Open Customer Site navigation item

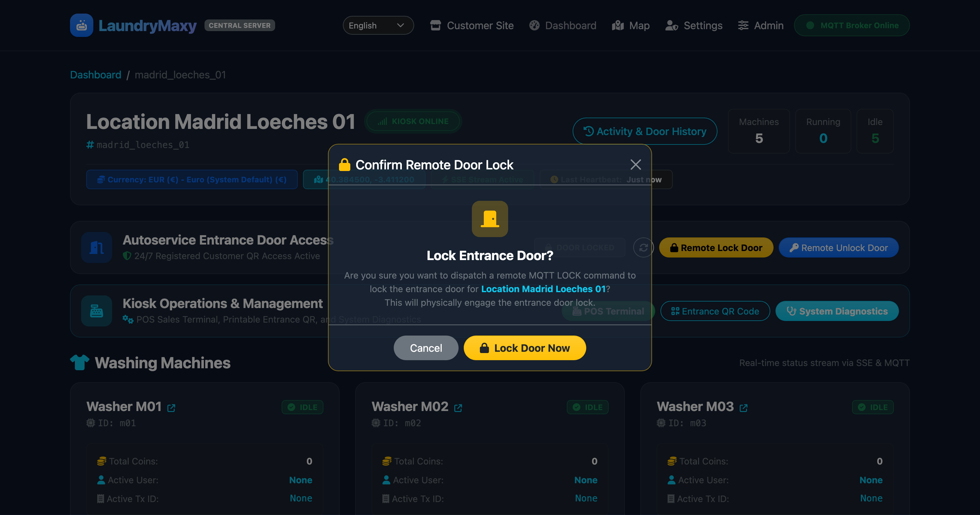click(472, 26)
